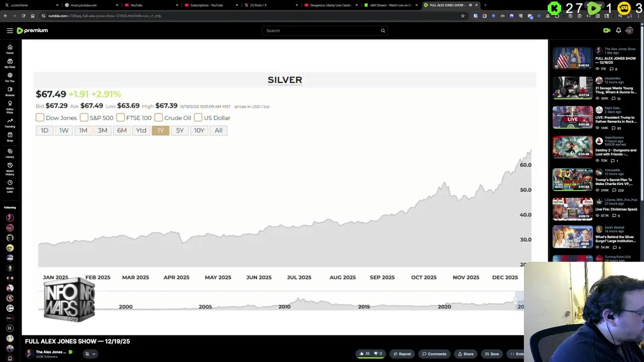The image size is (644, 362).
Task: Check the S&P 500 comparison box
Action: (x=84, y=118)
